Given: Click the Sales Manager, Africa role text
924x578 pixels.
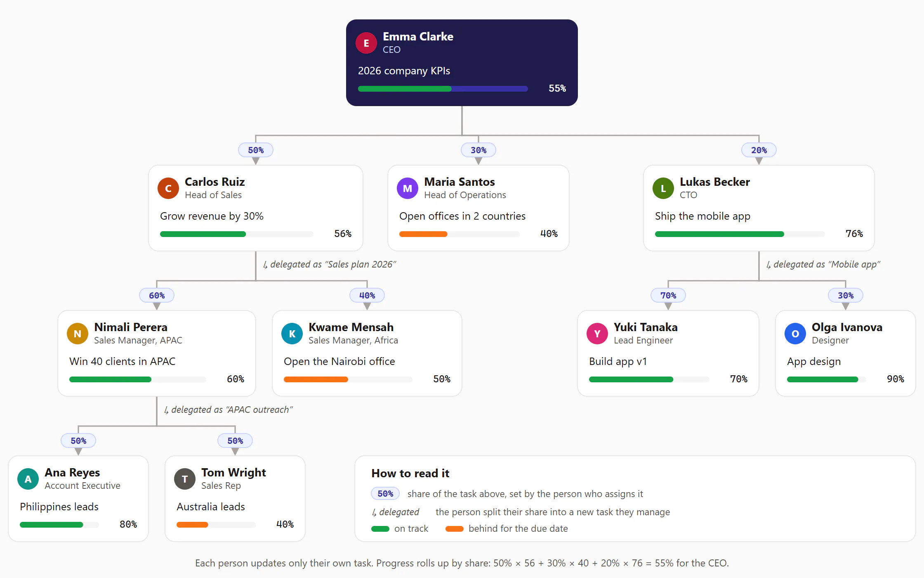Looking at the screenshot, I should pos(353,340).
